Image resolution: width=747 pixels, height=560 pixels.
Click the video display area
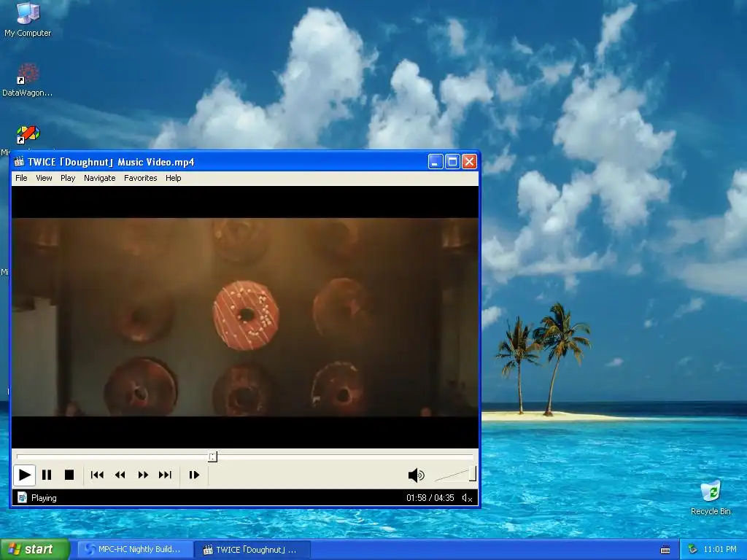[x=245, y=317]
